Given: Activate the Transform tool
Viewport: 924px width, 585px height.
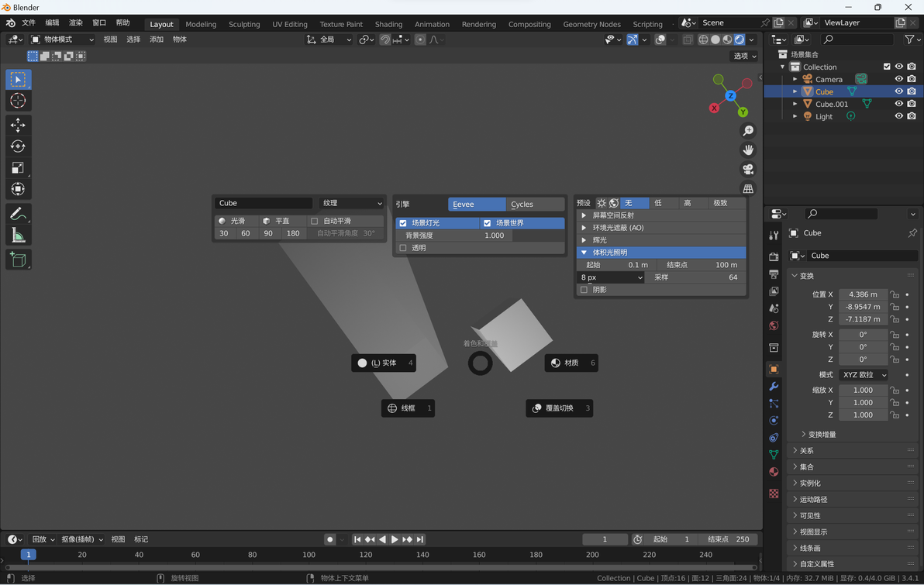Looking at the screenshot, I should [x=18, y=189].
